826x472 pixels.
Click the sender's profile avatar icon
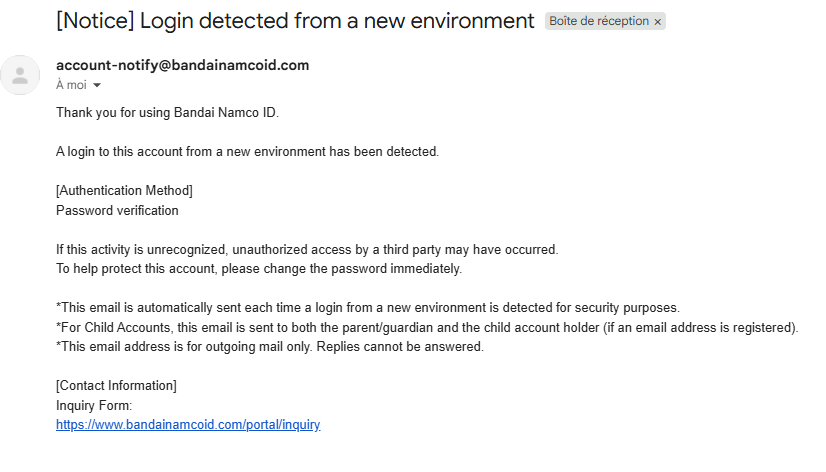20,75
